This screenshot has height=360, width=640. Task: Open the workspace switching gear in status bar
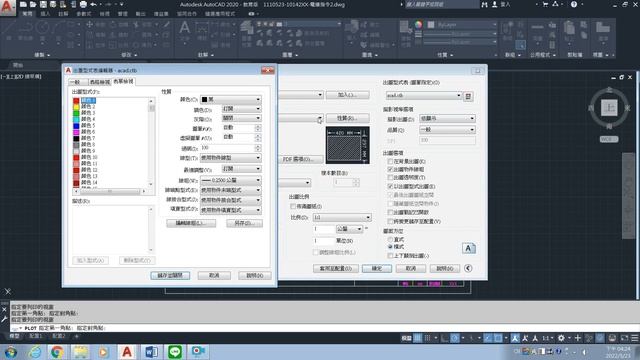[x=561, y=338]
